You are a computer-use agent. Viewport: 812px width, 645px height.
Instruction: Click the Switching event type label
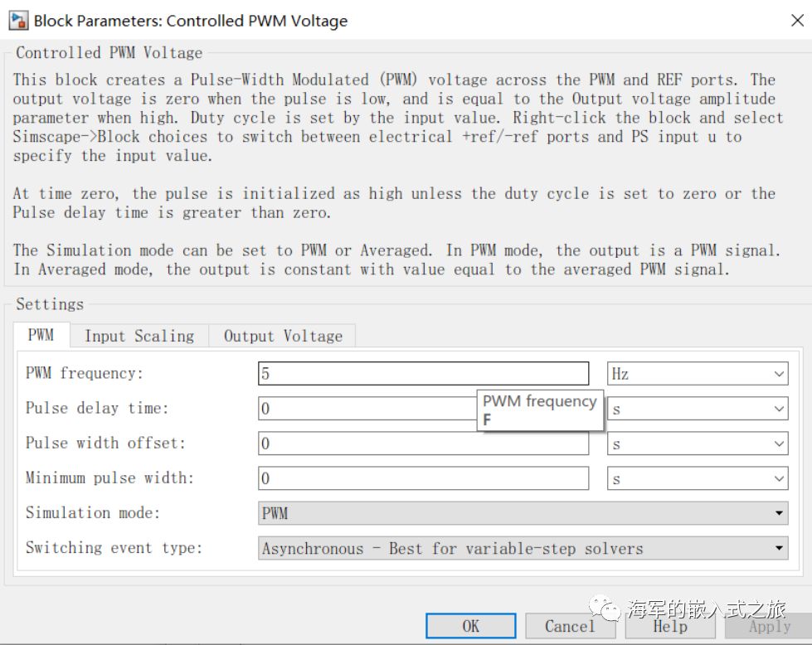(114, 548)
